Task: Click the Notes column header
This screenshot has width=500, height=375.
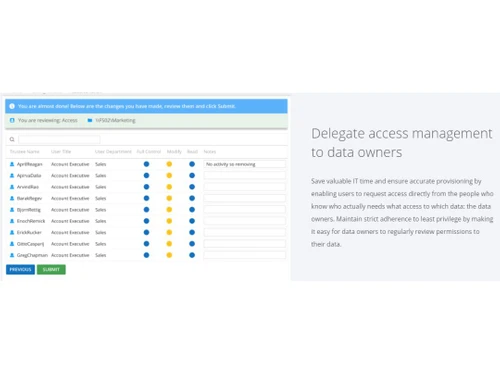Action: [210, 152]
